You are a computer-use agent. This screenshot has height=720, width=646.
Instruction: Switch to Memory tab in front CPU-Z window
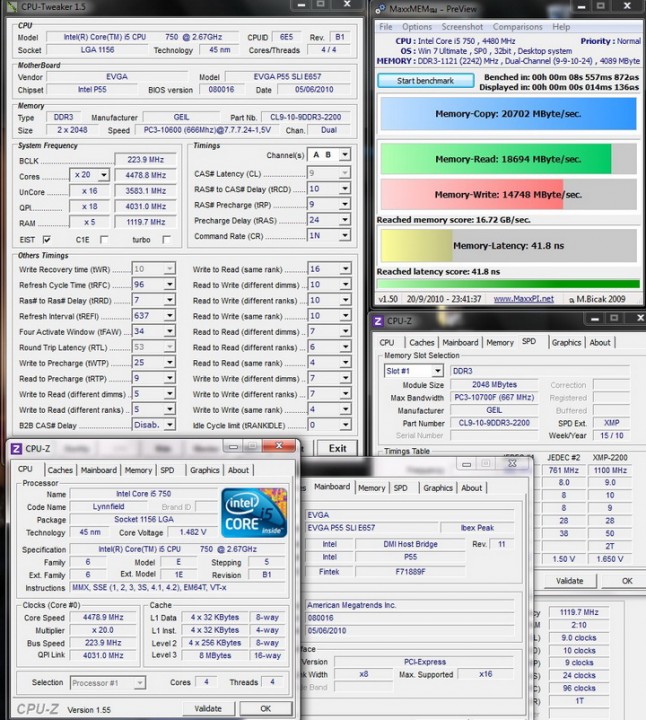(138, 470)
